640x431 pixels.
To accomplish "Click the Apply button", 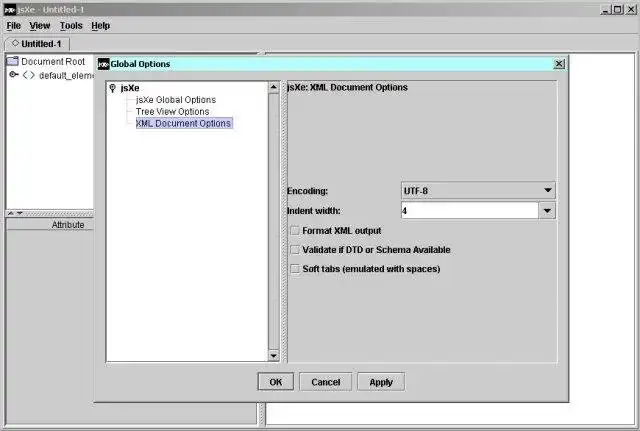I will click(x=381, y=382).
